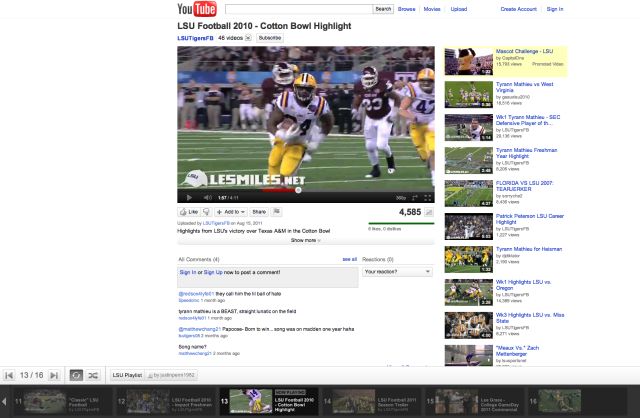Open the Browse menu item

[407, 9]
